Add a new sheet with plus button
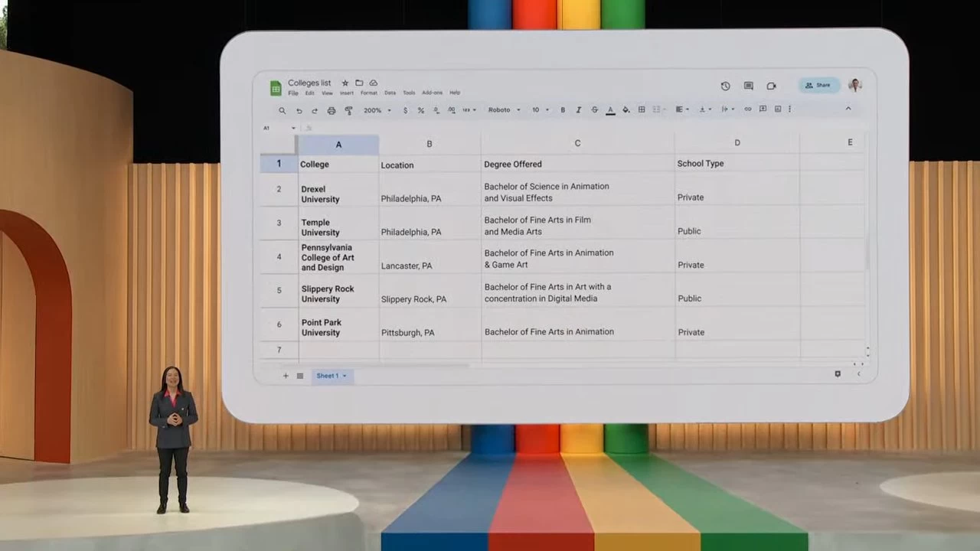Image resolution: width=980 pixels, height=551 pixels. tap(286, 376)
